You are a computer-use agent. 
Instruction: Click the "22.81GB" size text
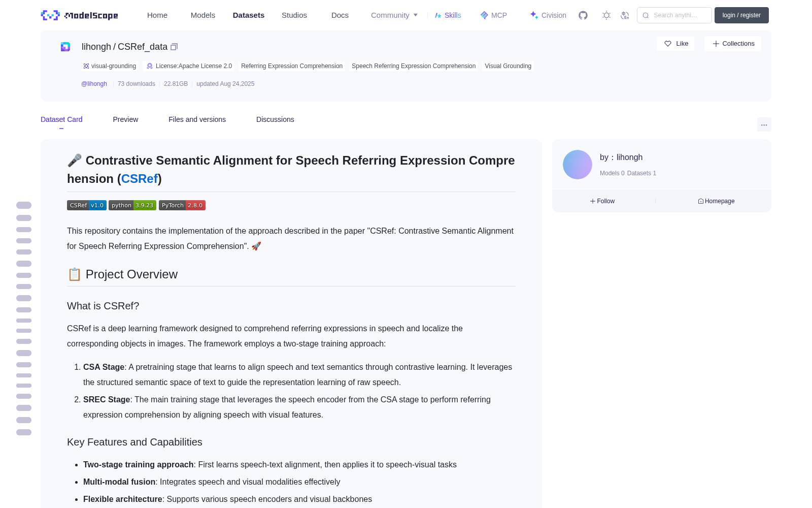point(176,84)
